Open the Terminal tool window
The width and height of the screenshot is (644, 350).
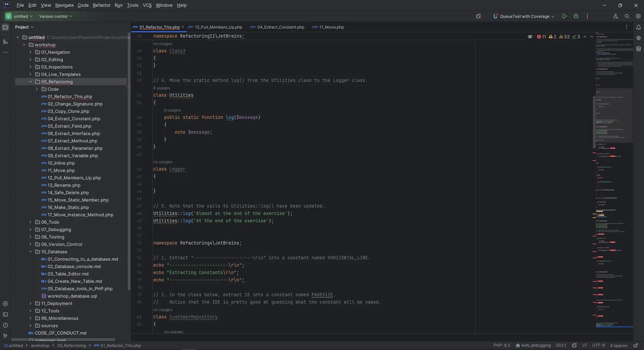point(5,314)
